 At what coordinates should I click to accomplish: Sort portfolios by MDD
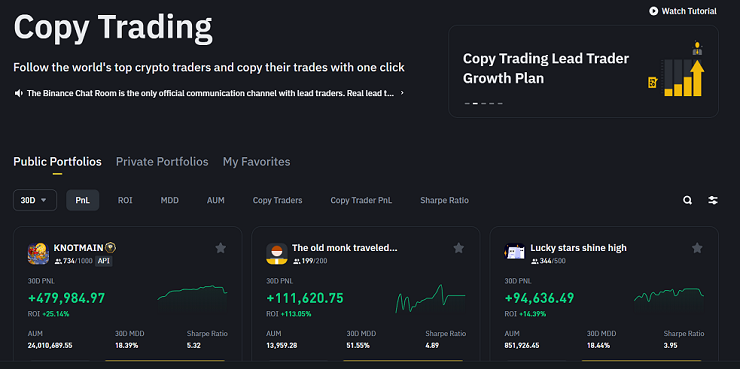(169, 200)
